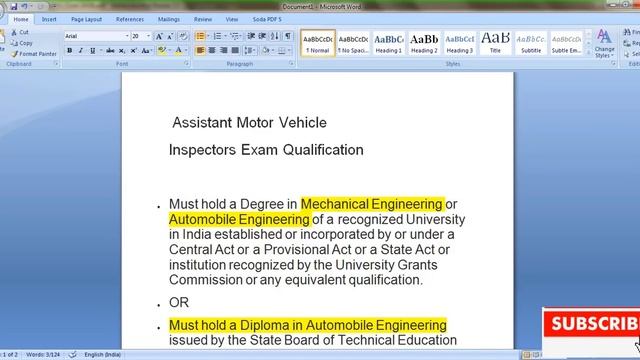Viewport: 640px width, 360px height.
Task: Toggle Show/Hide paragraph marks
Action: 288,36
